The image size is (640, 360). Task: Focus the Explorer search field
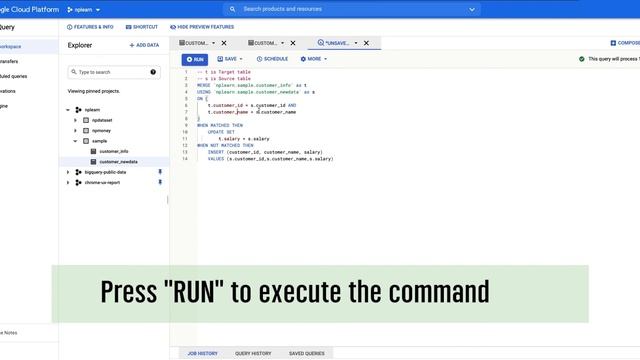point(114,72)
